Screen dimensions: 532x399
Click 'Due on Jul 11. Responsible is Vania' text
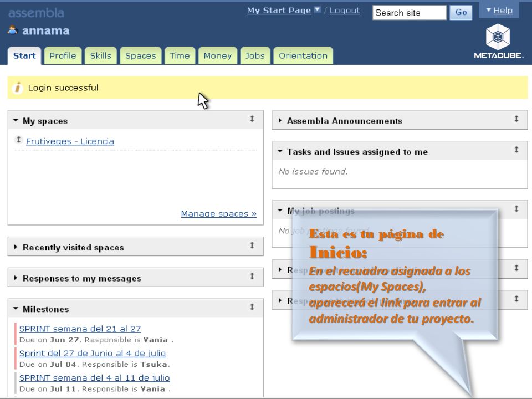[95, 389]
